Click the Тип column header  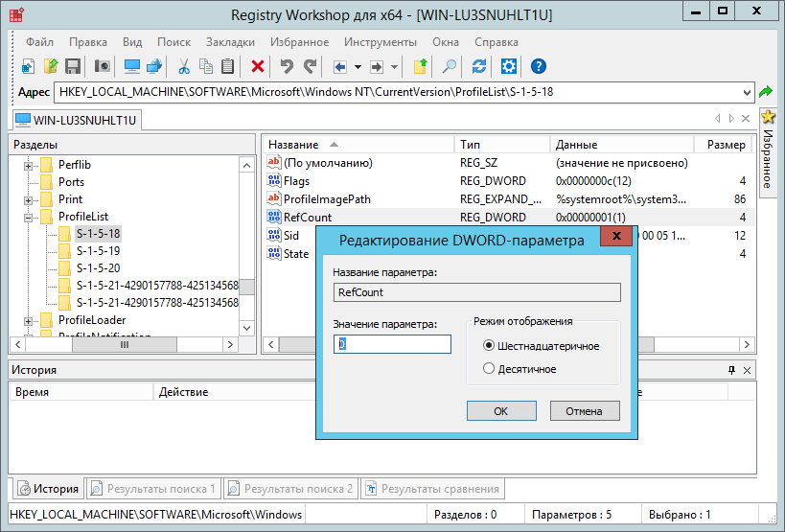point(501,145)
